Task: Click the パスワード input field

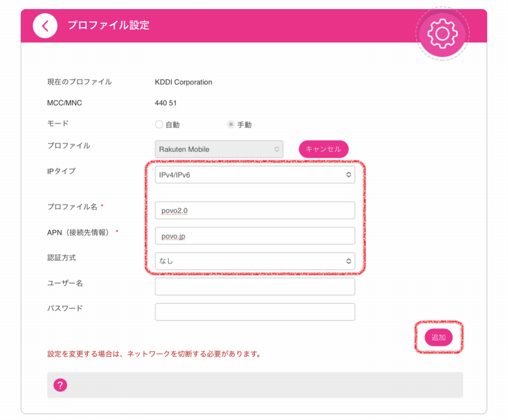Action: point(255,312)
